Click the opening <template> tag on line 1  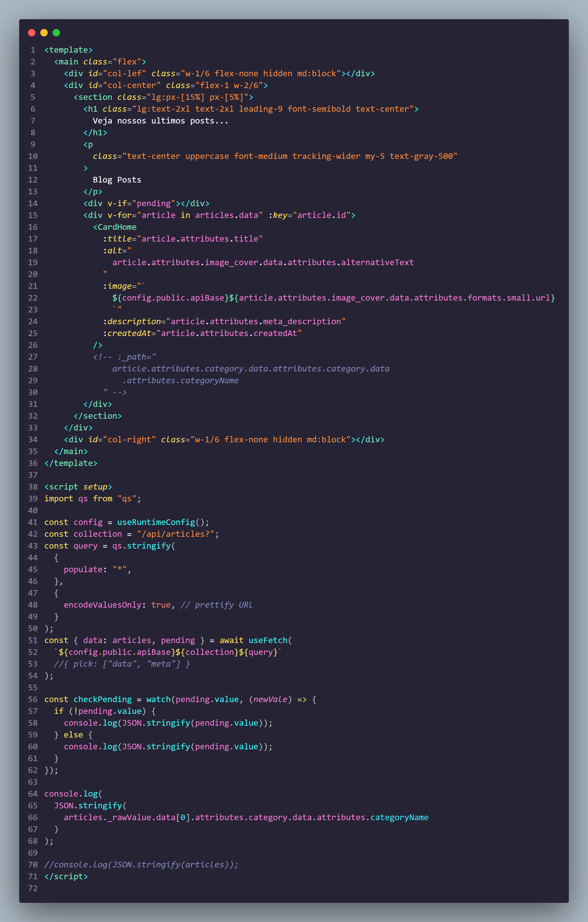[69, 50]
